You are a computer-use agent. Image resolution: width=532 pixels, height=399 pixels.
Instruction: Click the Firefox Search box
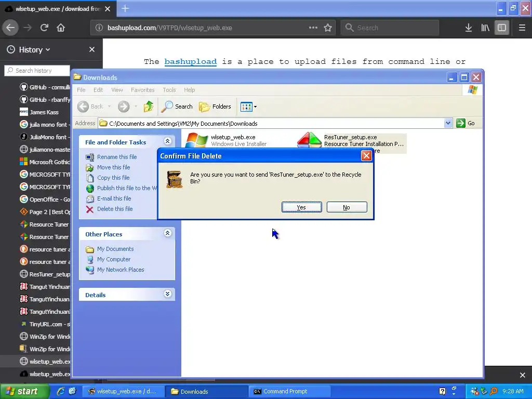[390, 28]
